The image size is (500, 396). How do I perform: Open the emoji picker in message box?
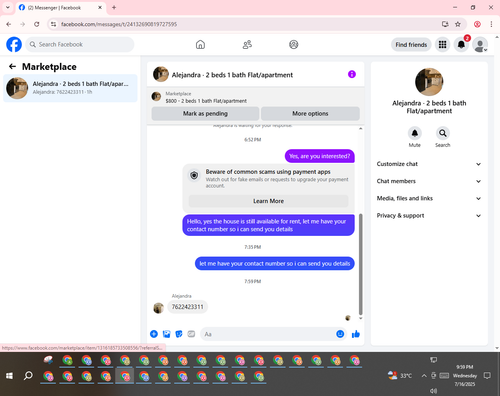point(340,334)
